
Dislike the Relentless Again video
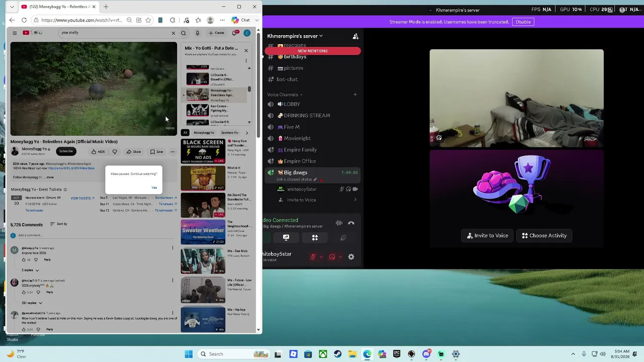pyautogui.click(x=115, y=152)
